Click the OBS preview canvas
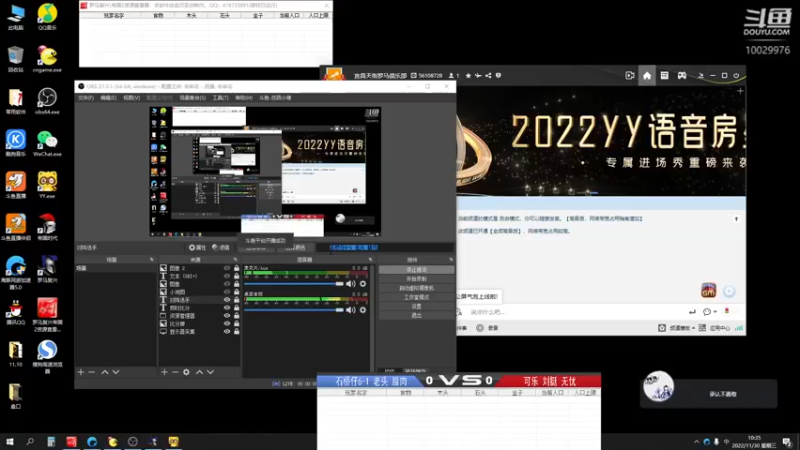Screen dimensions: 800x450 pos(265,171)
